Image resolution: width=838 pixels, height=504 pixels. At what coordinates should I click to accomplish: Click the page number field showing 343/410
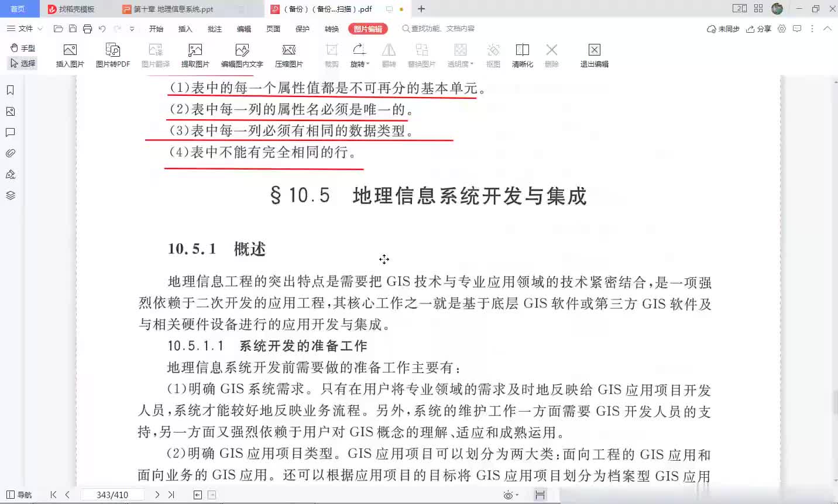click(112, 495)
